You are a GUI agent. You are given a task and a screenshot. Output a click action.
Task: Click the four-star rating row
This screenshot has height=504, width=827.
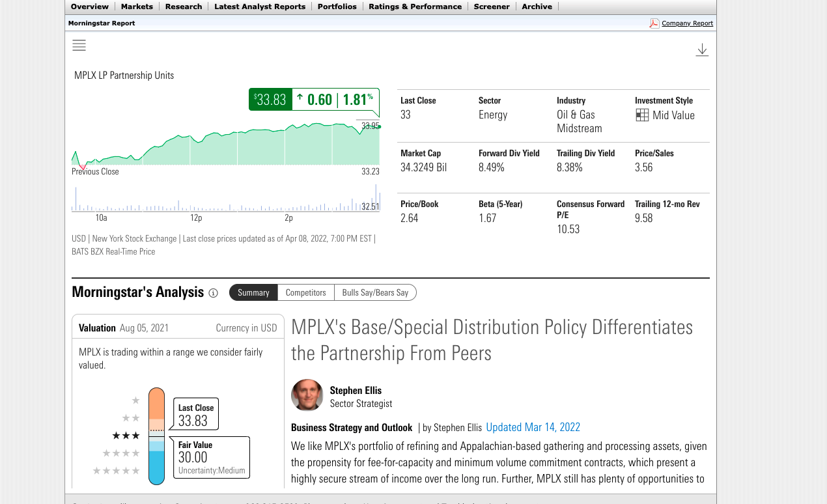point(121,453)
